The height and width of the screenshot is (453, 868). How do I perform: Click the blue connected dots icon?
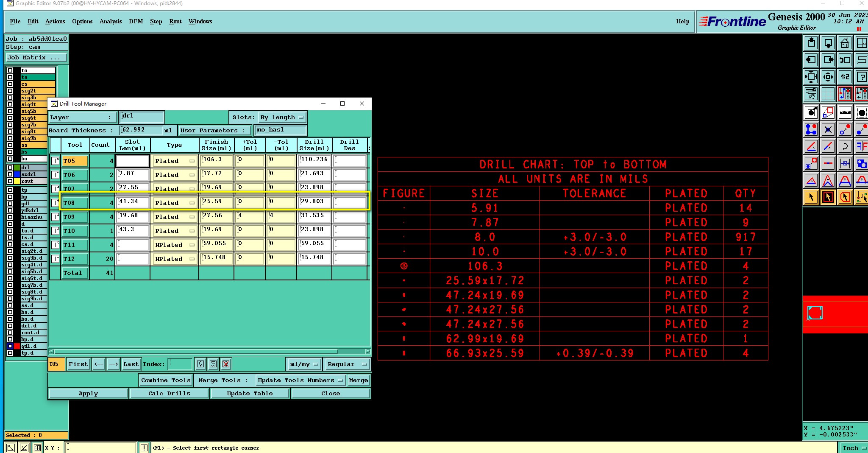811,129
